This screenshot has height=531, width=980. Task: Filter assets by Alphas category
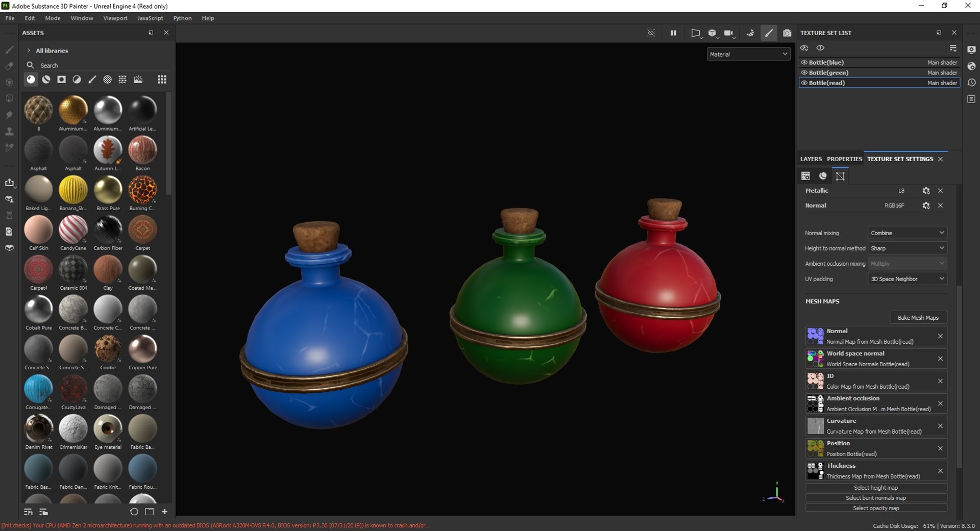[x=108, y=79]
